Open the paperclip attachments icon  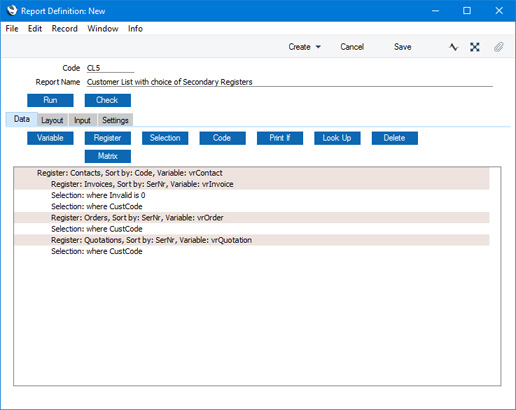[498, 47]
